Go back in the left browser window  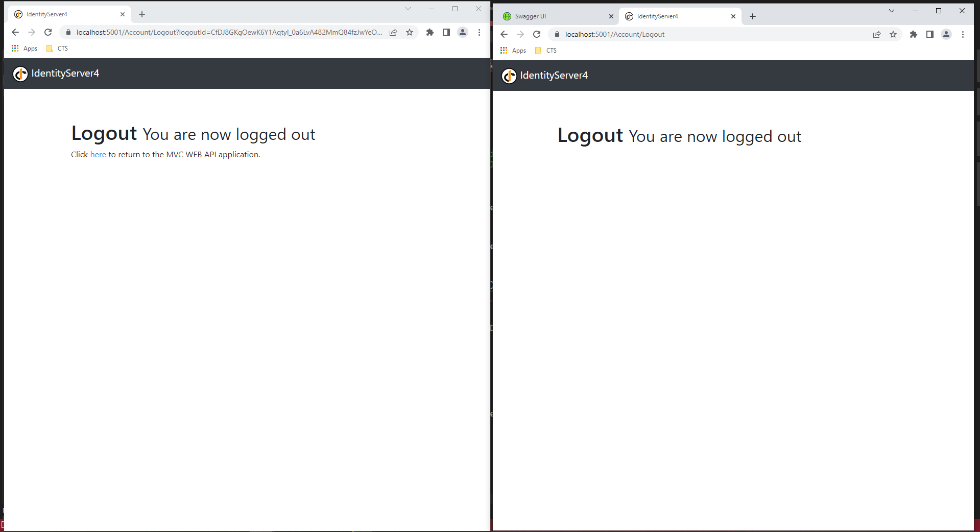coord(15,32)
